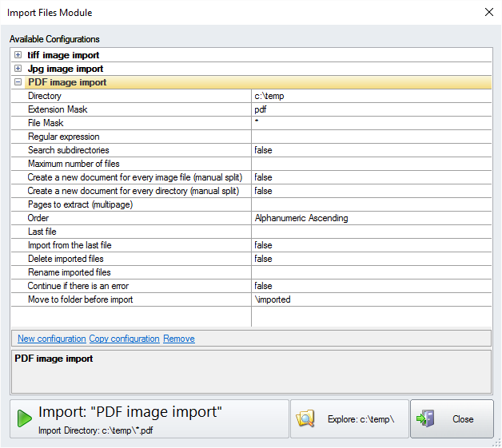Click the Close door icon
The image size is (502, 448).
click(425, 419)
